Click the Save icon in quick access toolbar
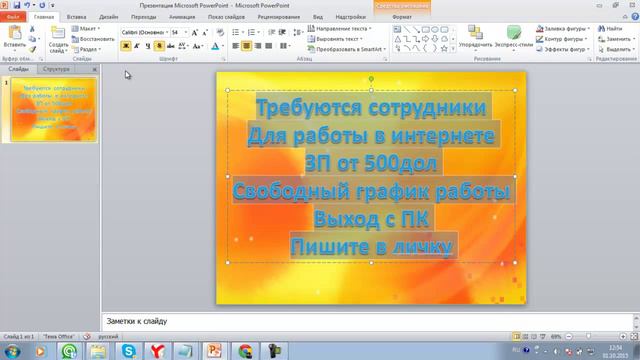This screenshot has width=640, height=360. pos(17,5)
